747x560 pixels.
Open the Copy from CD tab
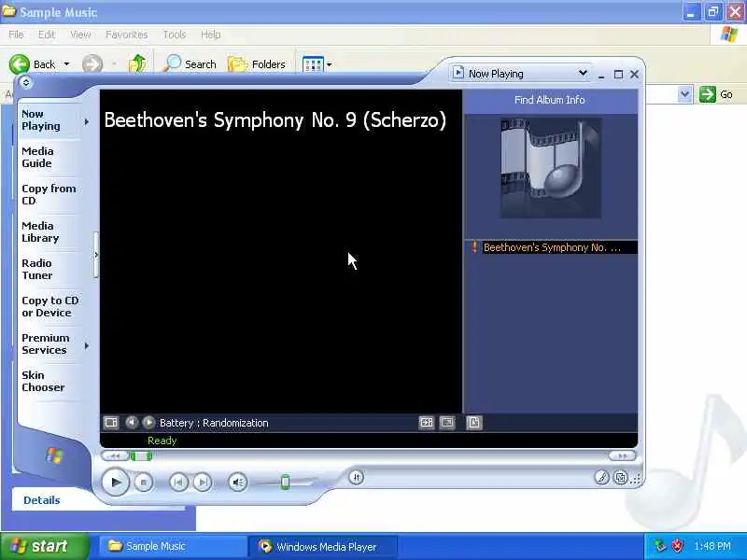click(x=49, y=194)
